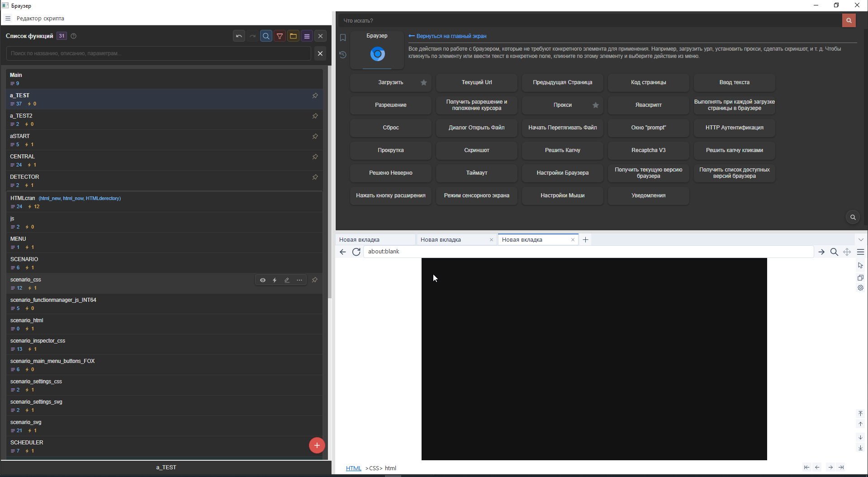This screenshot has width=868, height=477.
Task: Open the embedded browser menu icon
Action: tap(860, 252)
